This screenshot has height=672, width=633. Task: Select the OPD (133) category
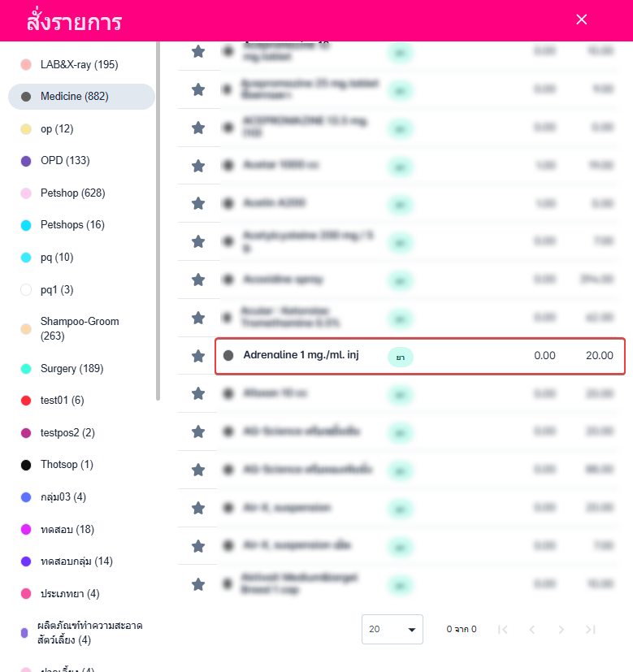(x=65, y=161)
